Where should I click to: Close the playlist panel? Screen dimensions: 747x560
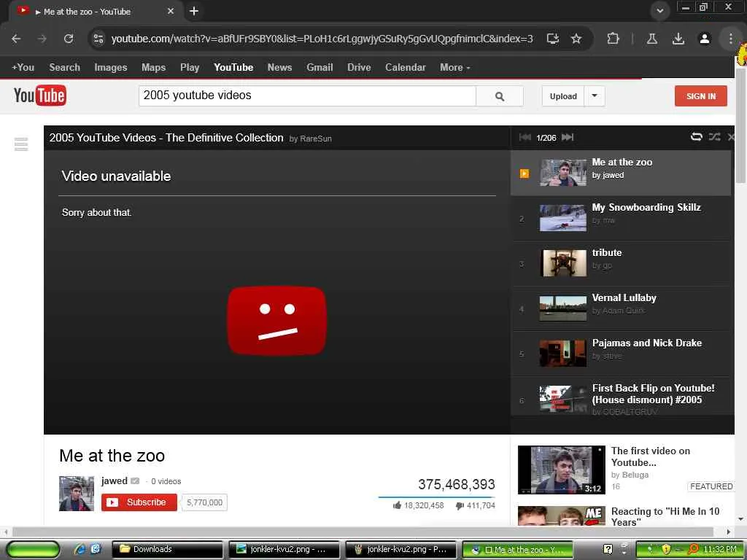coord(731,137)
